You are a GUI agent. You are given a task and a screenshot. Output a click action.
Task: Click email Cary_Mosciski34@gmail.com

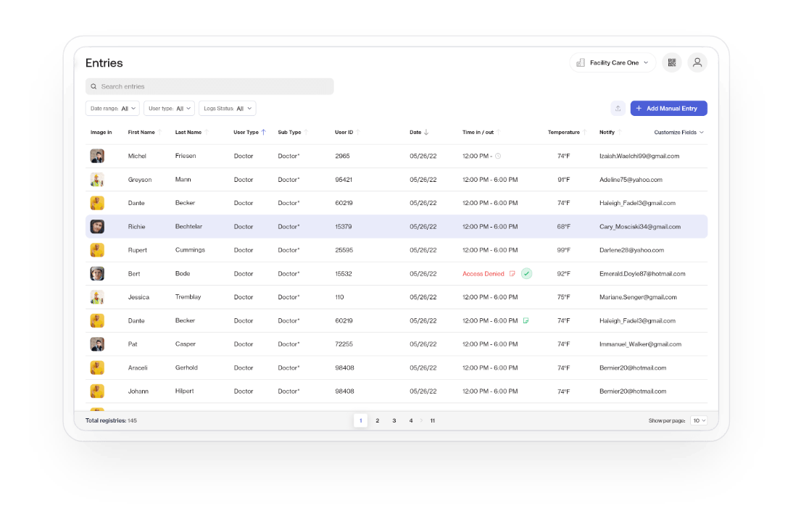click(x=640, y=227)
